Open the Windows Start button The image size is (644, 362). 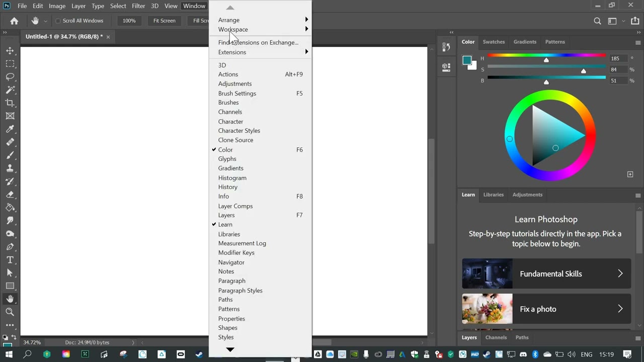[x=10, y=354]
